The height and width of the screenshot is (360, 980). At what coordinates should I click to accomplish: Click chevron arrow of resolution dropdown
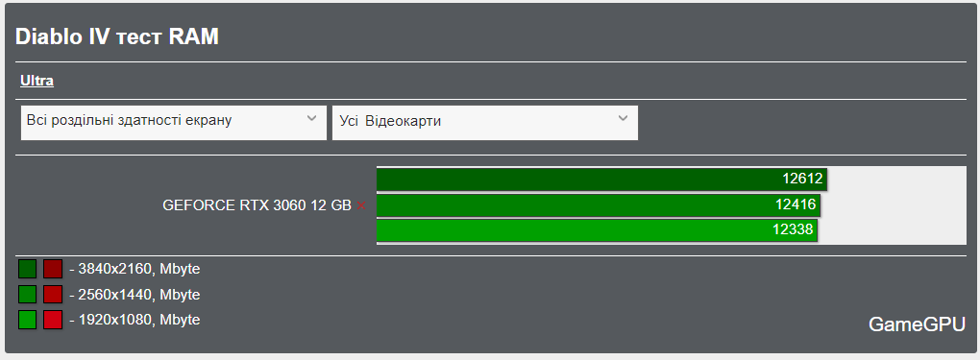[x=311, y=118]
